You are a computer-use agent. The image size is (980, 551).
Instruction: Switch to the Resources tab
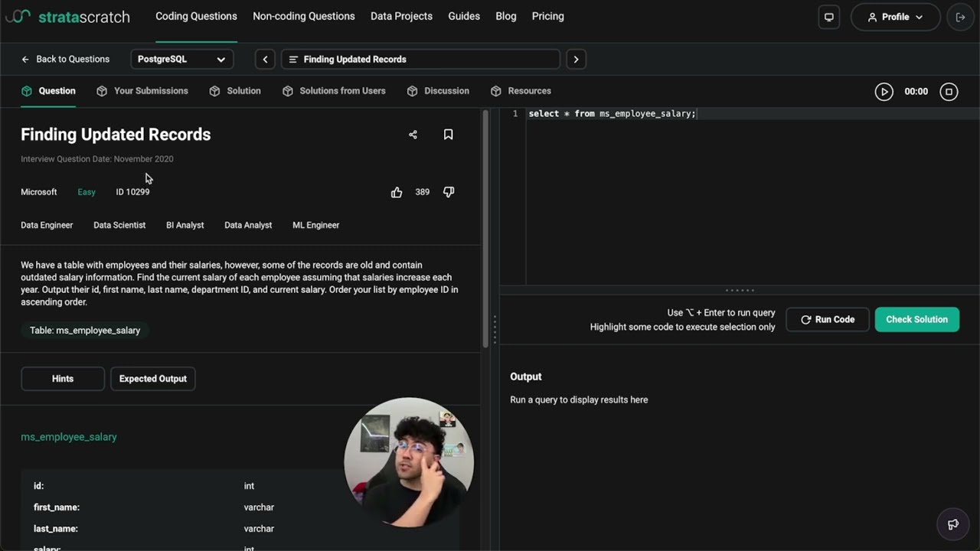pos(521,91)
